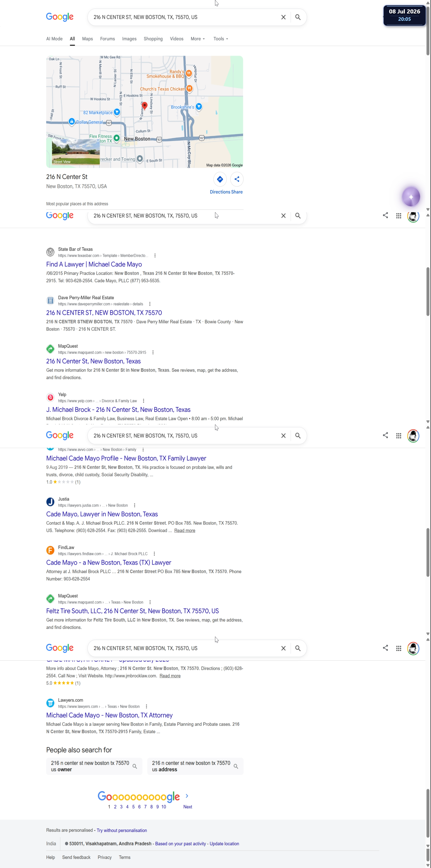431x868 pixels.
Task: Click the Dave Perry-Miller Real Estate favicon
Action: (50, 301)
